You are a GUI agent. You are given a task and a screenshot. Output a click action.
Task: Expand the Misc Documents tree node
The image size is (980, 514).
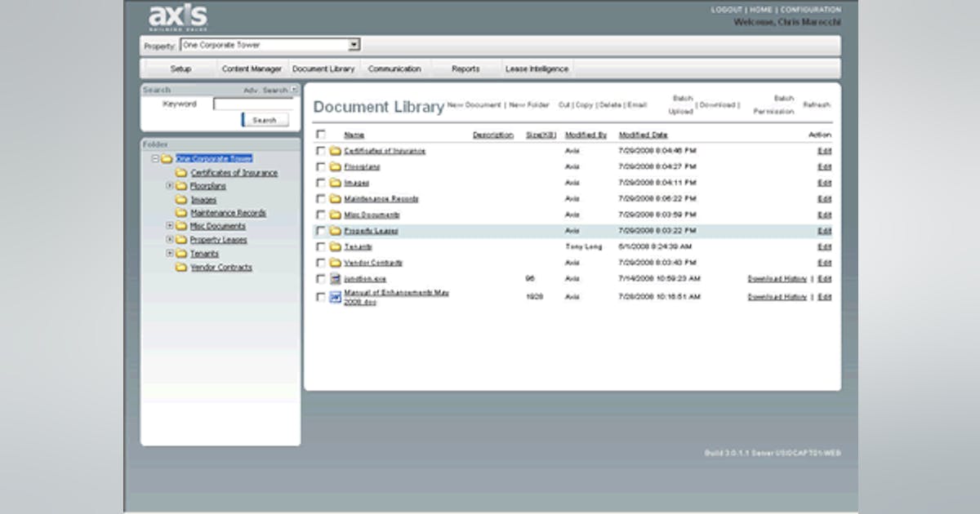pyautogui.click(x=170, y=226)
